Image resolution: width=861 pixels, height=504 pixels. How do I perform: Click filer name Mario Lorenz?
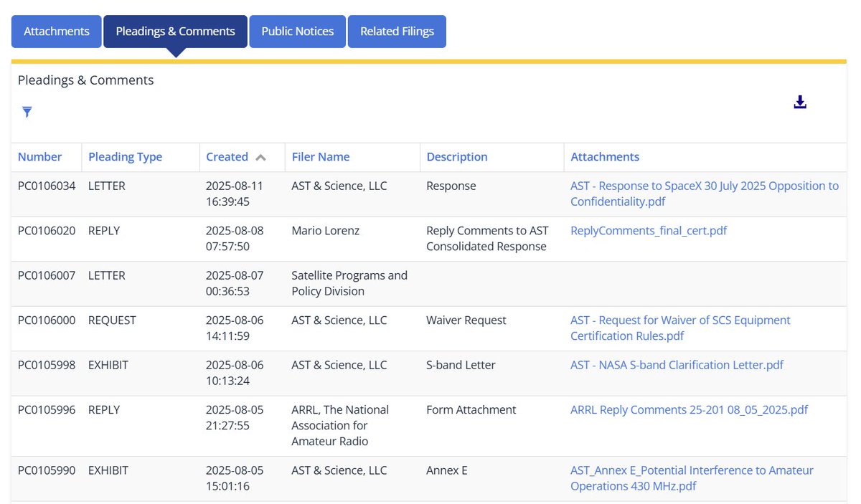[325, 231]
